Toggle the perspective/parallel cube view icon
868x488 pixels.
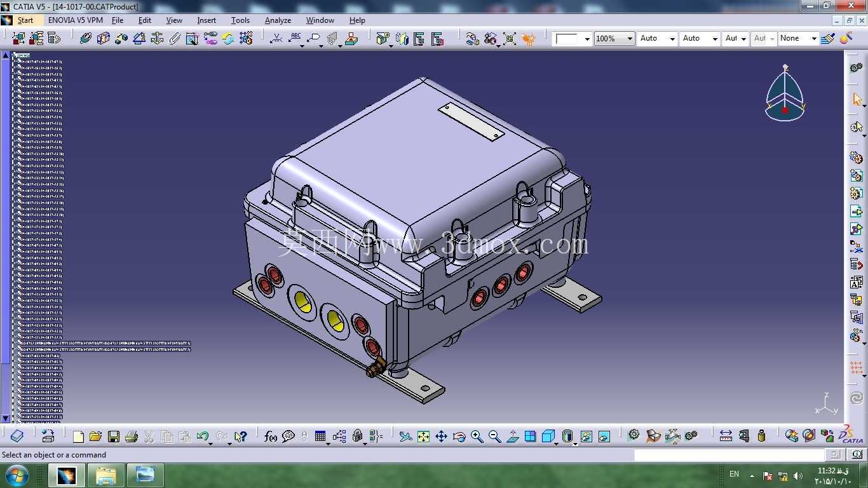pyautogui.click(x=548, y=437)
